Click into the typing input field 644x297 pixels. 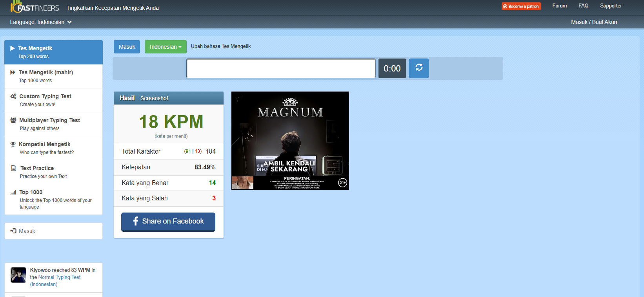click(x=281, y=68)
